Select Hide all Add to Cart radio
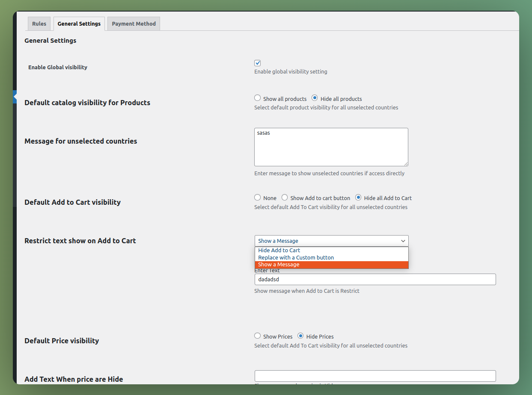This screenshot has height=395, width=532. [359, 197]
